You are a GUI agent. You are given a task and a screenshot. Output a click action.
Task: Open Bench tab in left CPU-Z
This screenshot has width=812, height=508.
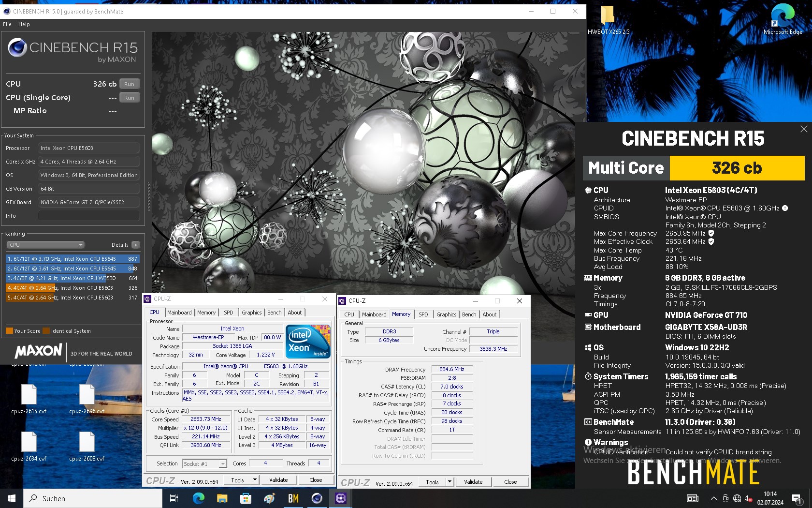(275, 313)
